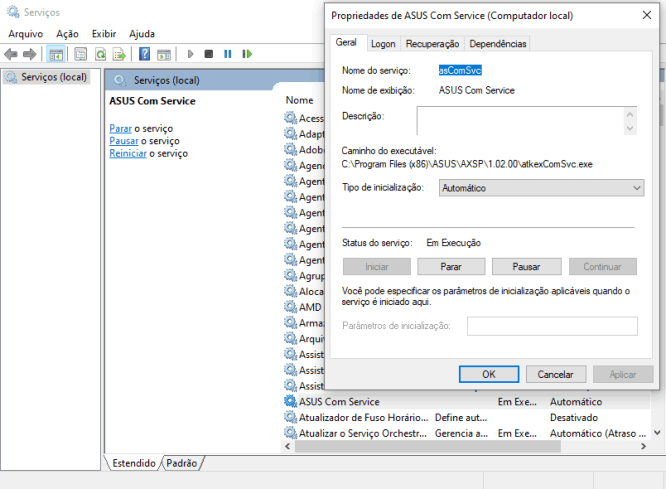Click the OK button
This screenshot has height=489, width=666.
(x=488, y=374)
